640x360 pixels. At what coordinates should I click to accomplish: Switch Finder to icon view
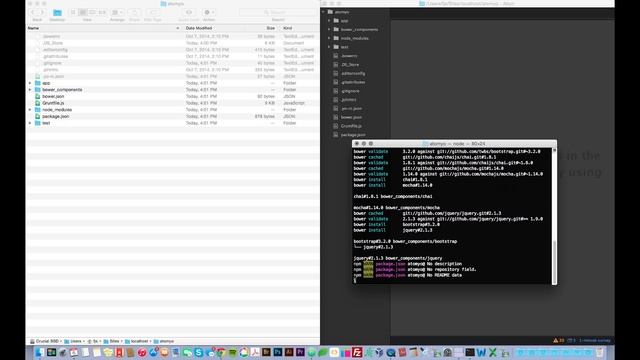coord(73,13)
